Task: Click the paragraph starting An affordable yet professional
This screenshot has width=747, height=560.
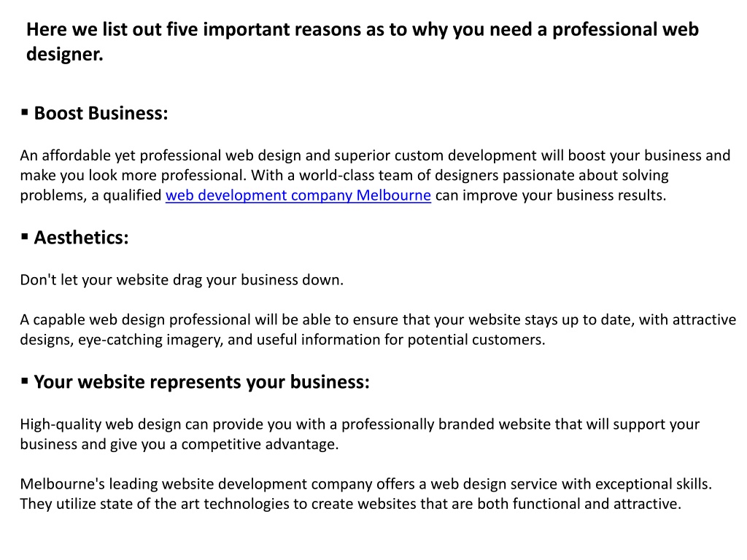Action: click(375, 176)
